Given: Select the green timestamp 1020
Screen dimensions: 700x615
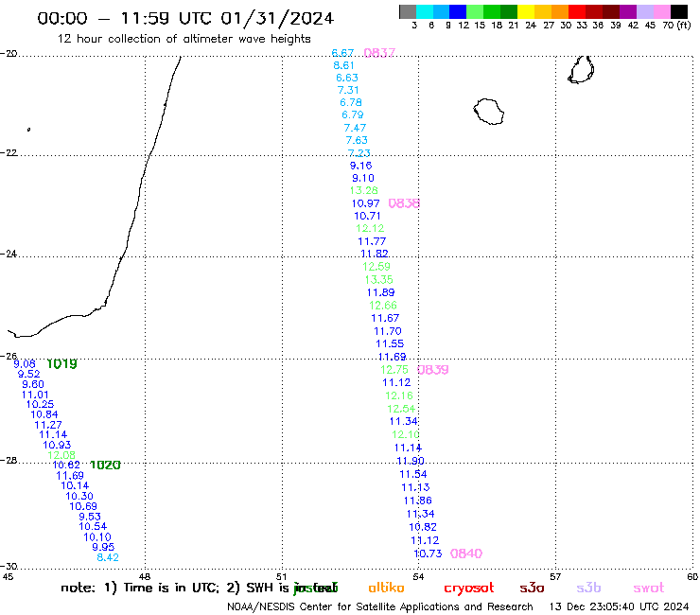Looking at the screenshot, I should tap(105, 465).
